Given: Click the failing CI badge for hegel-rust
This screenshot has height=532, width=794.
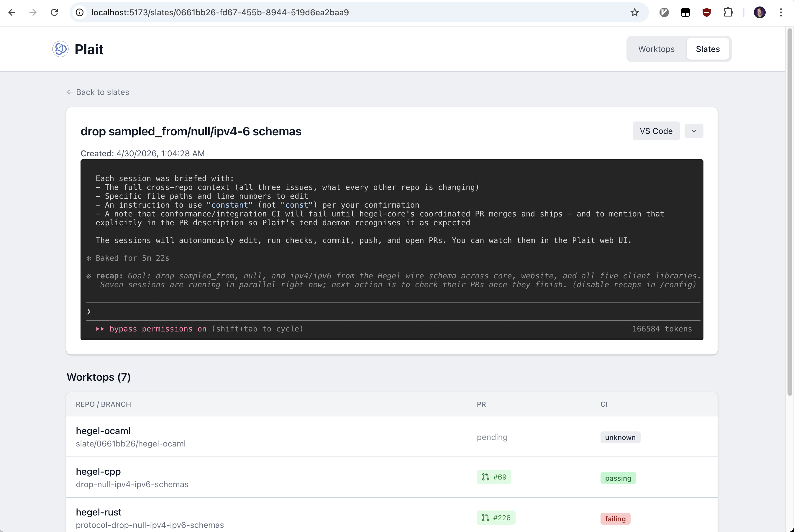Looking at the screenshot, I should [615, 519].
